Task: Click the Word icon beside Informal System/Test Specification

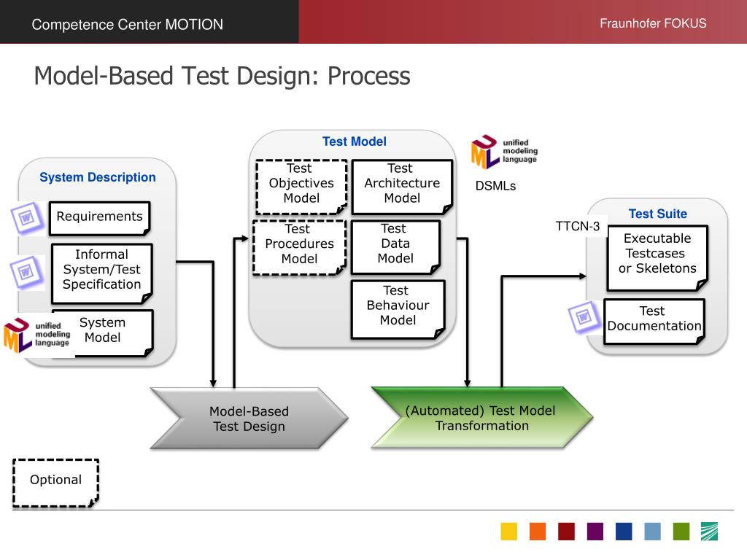Action: click(x=27, y=273)
